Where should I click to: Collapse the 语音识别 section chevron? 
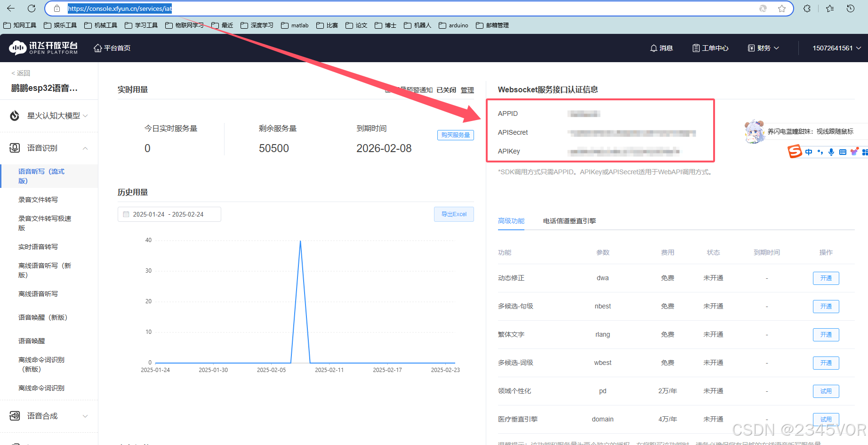85,148
